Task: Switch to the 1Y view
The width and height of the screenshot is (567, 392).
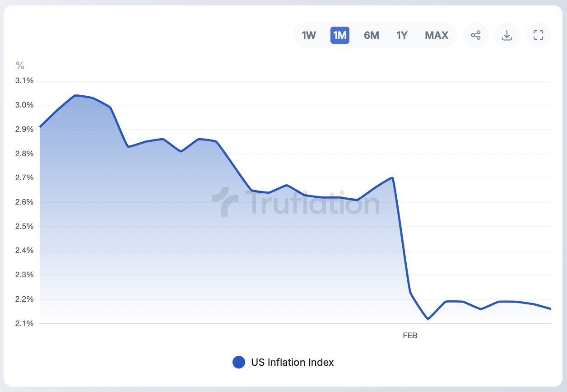Action: pos(402,35)
